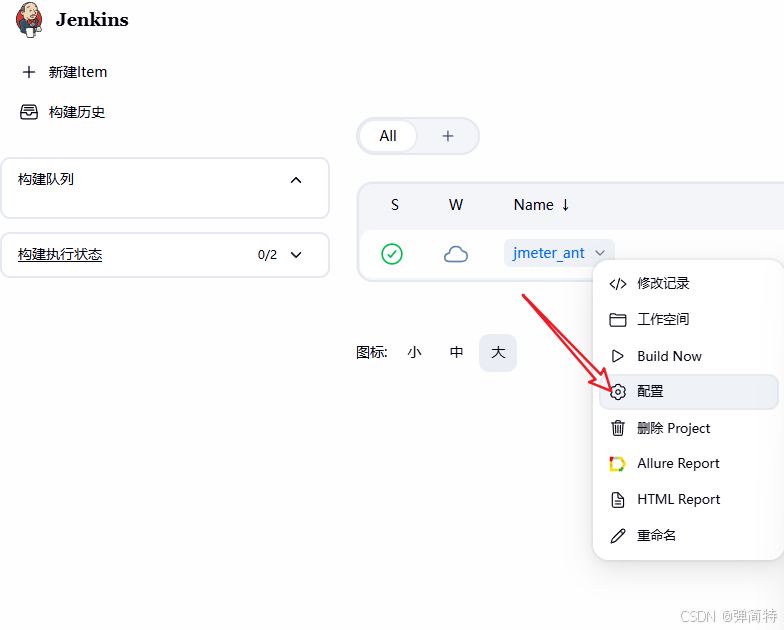Screen dimensions: 784x630
Task: Collapse the 构建队列 panel chevron
Action: [296, 180]
